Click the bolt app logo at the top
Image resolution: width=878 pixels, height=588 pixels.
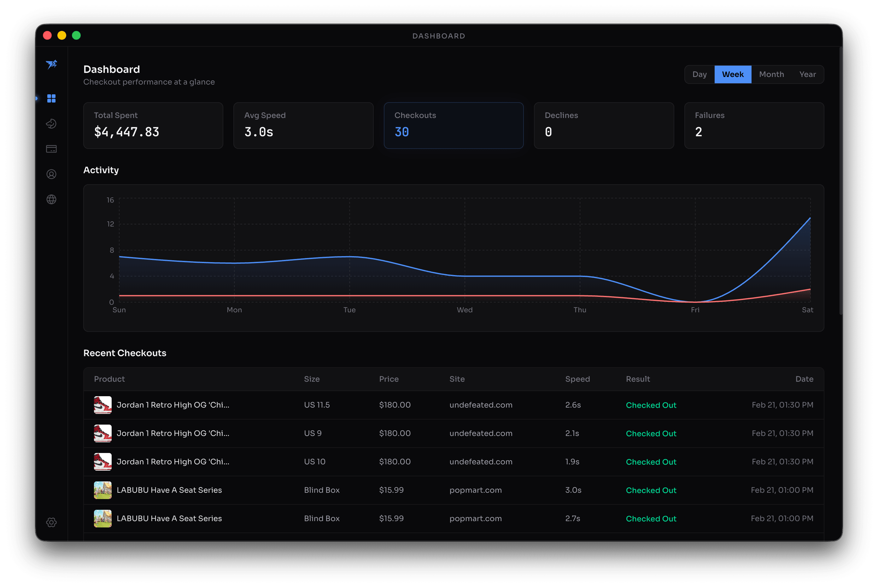[51, 65]
